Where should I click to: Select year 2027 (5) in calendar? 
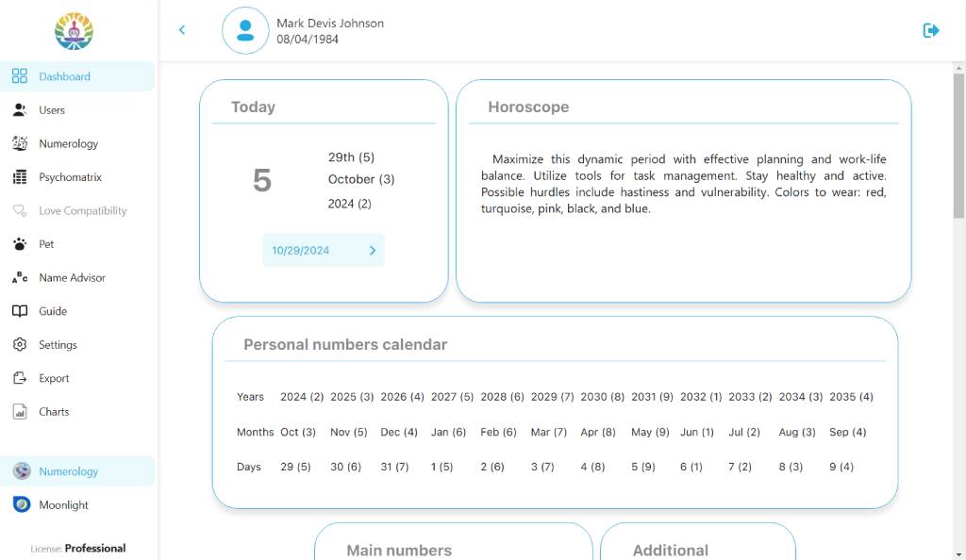point(452,397)
